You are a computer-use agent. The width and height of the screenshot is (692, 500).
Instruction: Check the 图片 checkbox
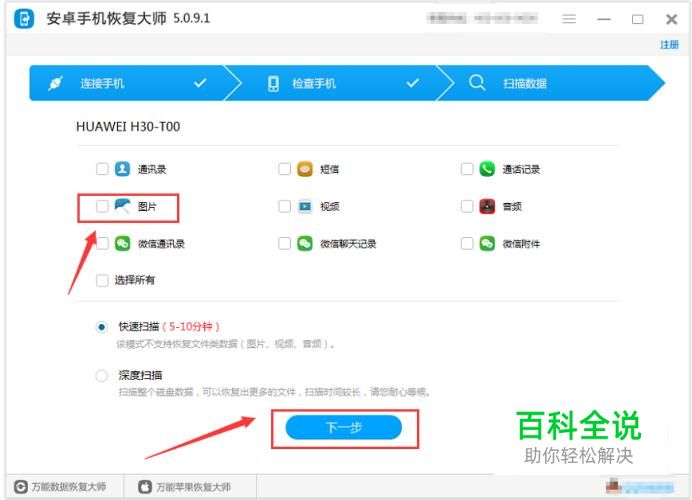click(102, 206)
